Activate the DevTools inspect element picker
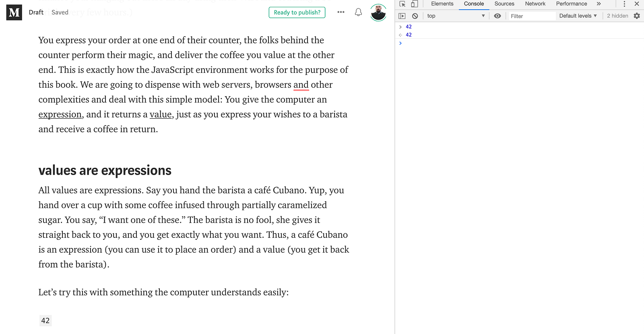644x334 pixels. click(x=402, y=4)
